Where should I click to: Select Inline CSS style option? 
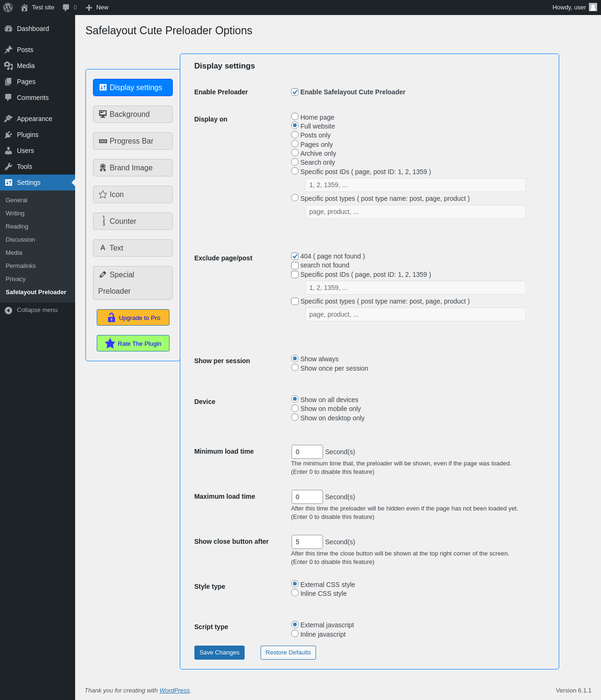[295, 593]
